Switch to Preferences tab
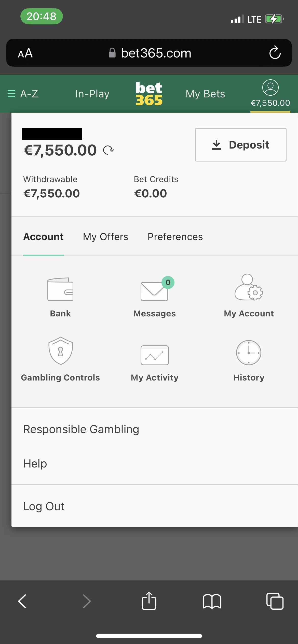This screenshot has width=298, height=644. pyautogui.click(x=175, y=237)
